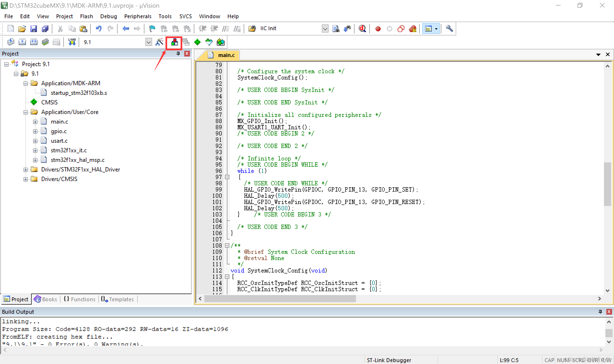Open Manage Run-Time Environment green diamond icon
The image size is (614, 364).
[x=197, y=42]
